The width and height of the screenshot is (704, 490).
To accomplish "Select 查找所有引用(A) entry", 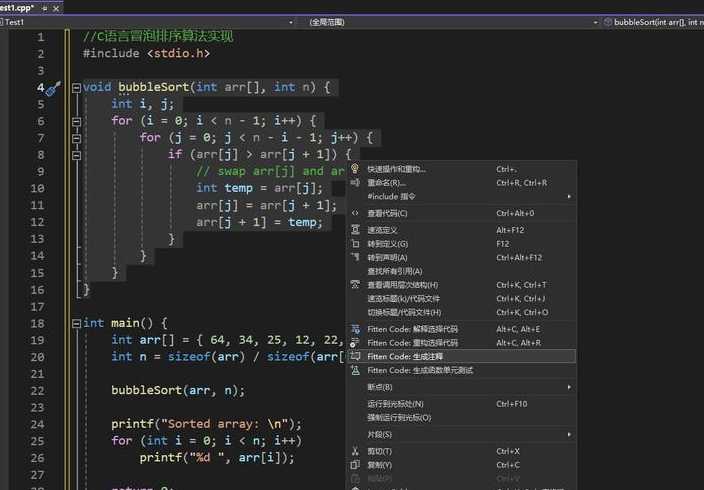I will [462, 271].
